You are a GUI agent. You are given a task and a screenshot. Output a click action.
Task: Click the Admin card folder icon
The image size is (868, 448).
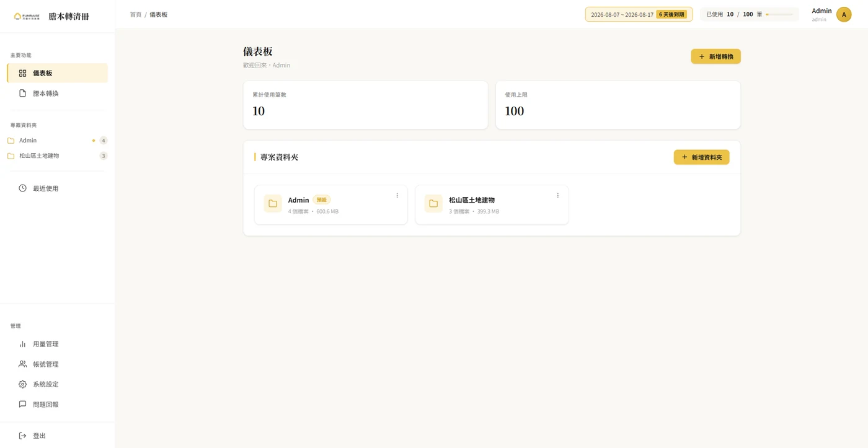[x=273, y=203]
